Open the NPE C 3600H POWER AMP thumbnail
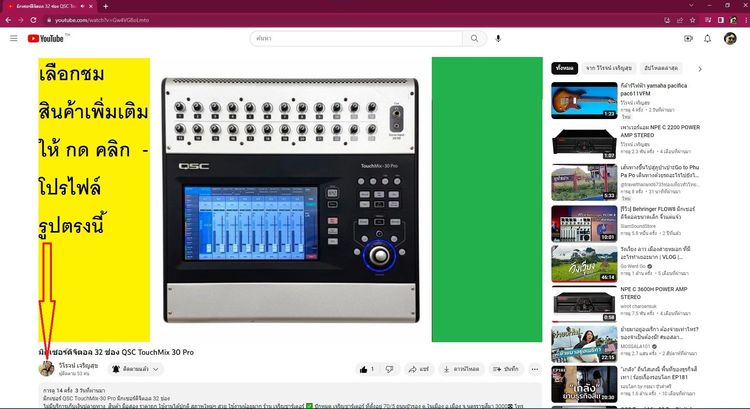The width and height of the screenshot is (750, 409). point(584,304)
